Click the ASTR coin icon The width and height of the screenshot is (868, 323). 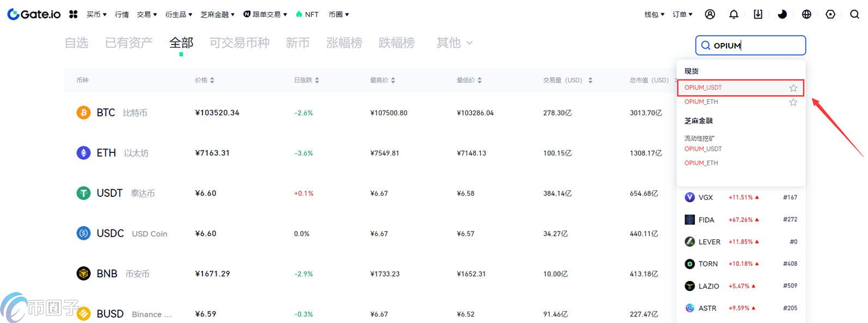click(x=690, y=308)
